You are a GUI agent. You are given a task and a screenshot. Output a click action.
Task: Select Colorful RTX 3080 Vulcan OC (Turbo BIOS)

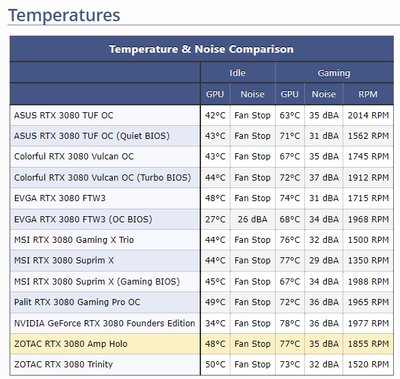102,177
